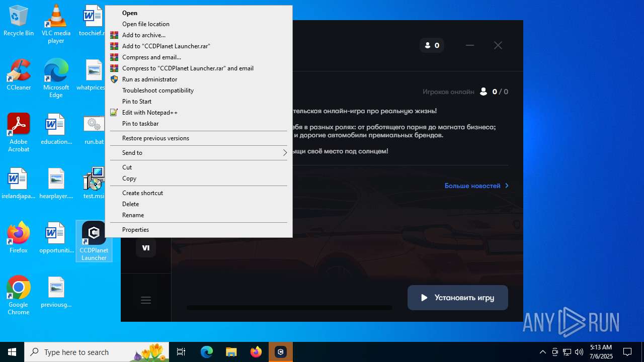The height and width of the screenshot is (362, 644).
Task: Select the hearplayer image file icon
Action: [56, 184]
